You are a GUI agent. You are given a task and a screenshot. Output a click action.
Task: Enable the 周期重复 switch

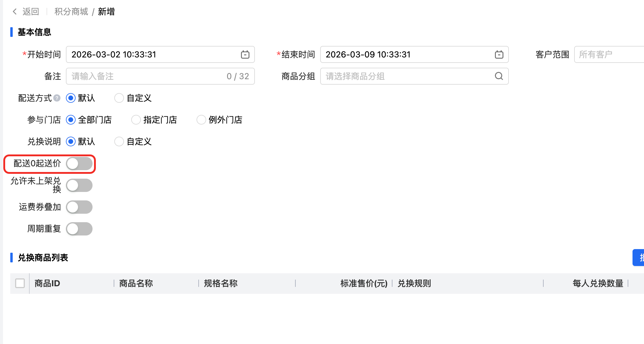click(x=79, y=229)
